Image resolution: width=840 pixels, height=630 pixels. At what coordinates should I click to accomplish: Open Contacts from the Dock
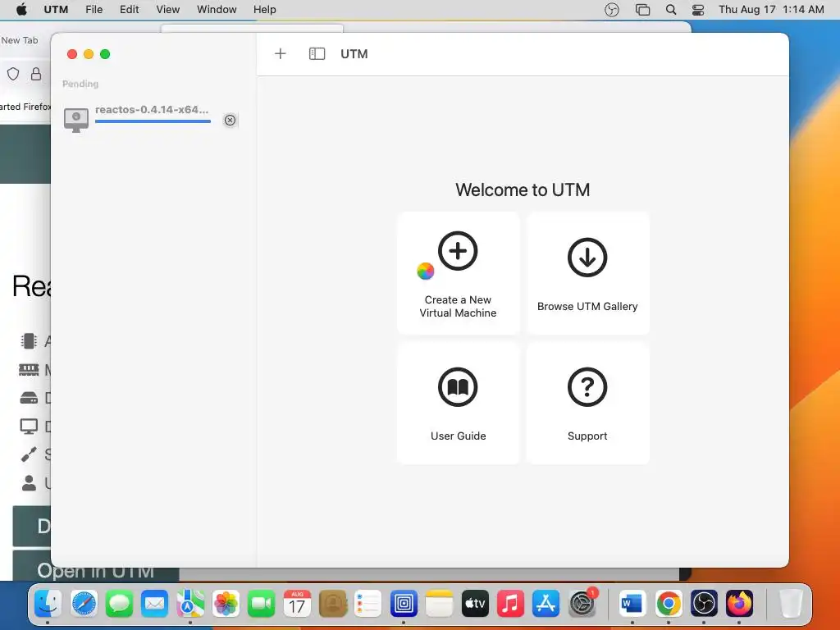click(x=333, y=604)
